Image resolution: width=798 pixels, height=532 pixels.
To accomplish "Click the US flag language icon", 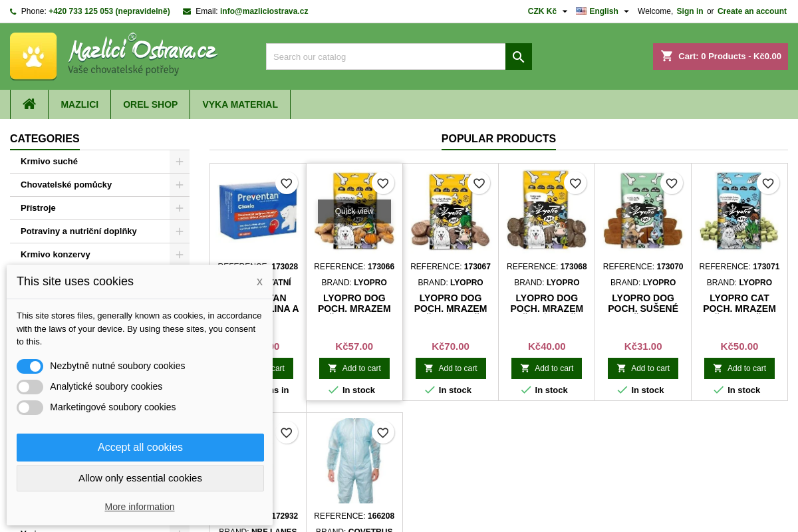I will click(581, 11).
